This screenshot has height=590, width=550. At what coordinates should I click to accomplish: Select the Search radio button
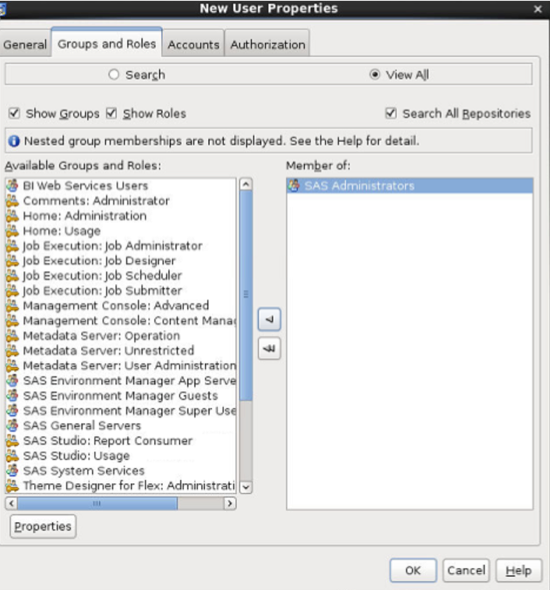(114, 75)
